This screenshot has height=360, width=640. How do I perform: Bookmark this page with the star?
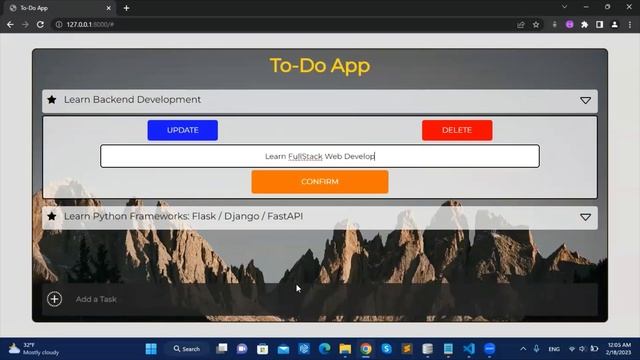536,25
